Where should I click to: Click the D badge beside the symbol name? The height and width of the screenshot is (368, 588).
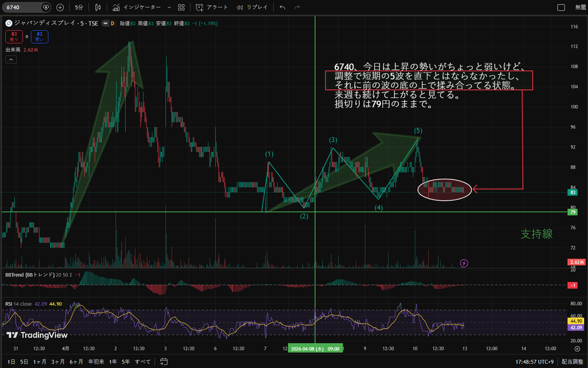click(x=112, y=23)
